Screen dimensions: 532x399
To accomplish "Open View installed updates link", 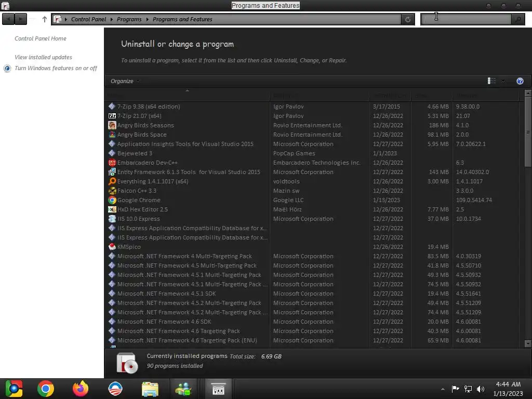I will click(x=44, y=57).
